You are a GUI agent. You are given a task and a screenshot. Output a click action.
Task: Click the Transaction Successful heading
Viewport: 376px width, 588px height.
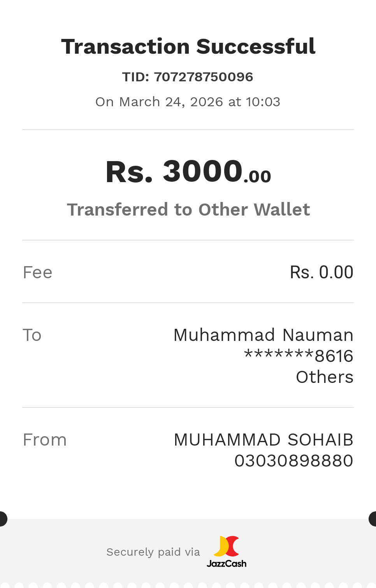(x=188, y=47)
